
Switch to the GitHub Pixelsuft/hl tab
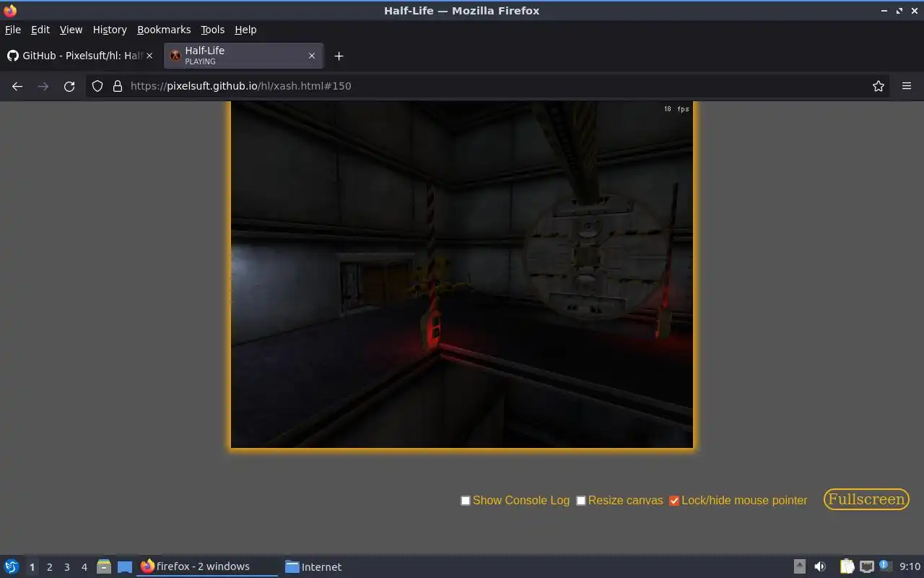tap(81, 56)
